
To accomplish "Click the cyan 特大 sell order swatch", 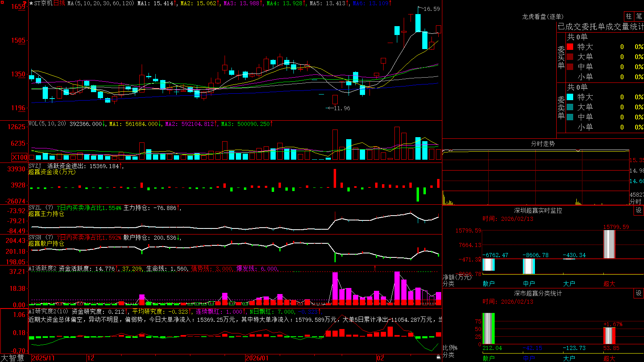I will tap(570, 97).
